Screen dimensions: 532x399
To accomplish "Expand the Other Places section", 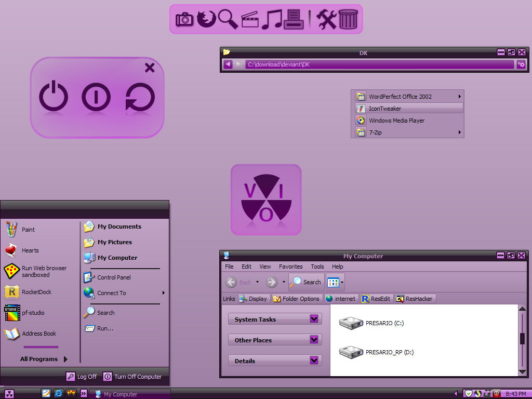I will click(313, 339).
